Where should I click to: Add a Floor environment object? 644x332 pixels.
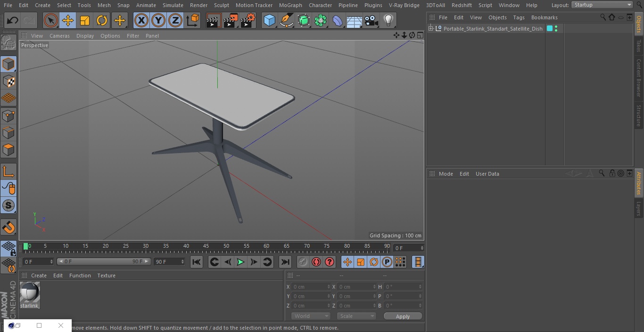[355, 20]
